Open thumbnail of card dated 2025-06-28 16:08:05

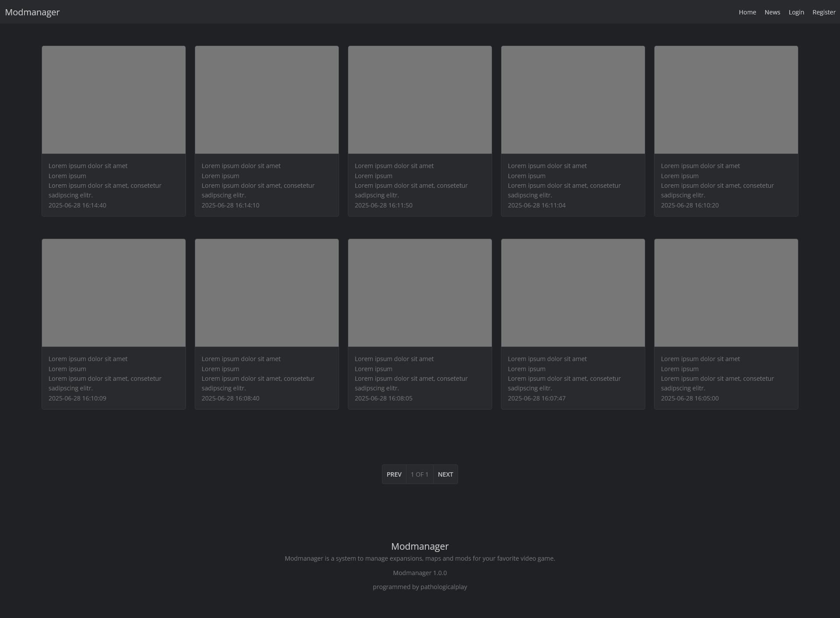pos(420,293)
